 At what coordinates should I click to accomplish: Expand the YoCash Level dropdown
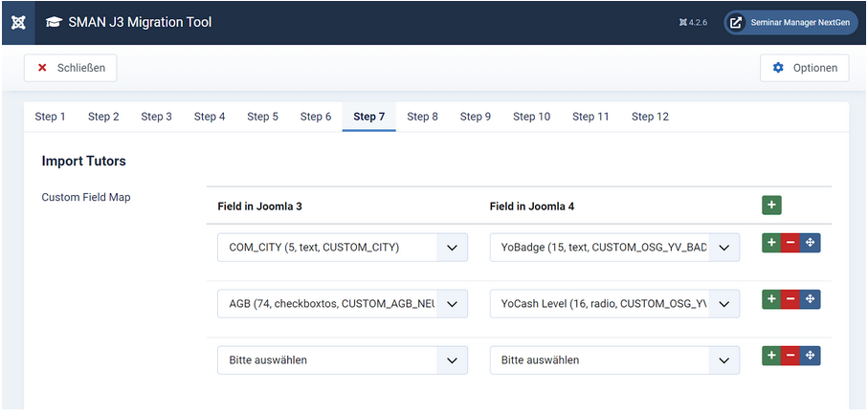tap(613, 304)
